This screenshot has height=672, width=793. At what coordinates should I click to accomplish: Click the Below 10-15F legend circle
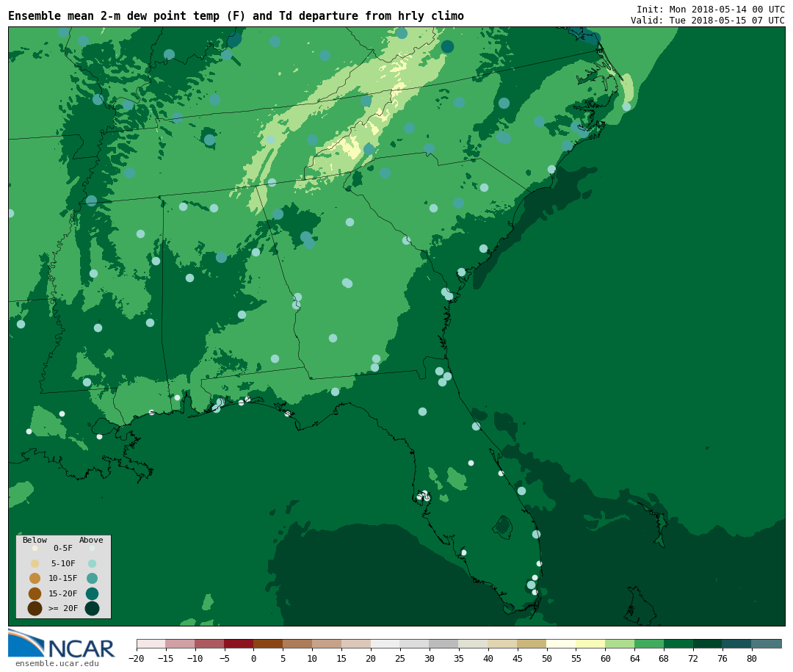point(35,579)
